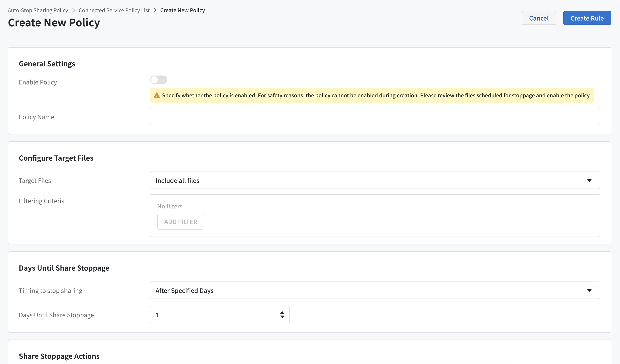Click the 'Target Files' label
620x364 pixels.
pyautogui.click(x=35, y=181)
